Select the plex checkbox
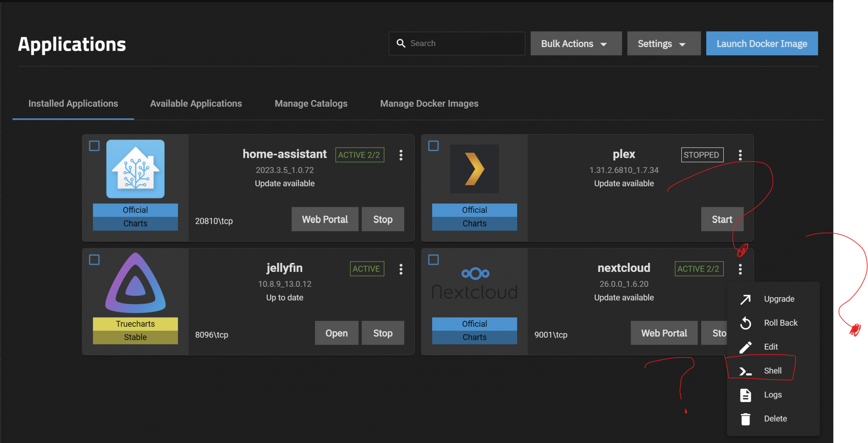 (434, 146)
